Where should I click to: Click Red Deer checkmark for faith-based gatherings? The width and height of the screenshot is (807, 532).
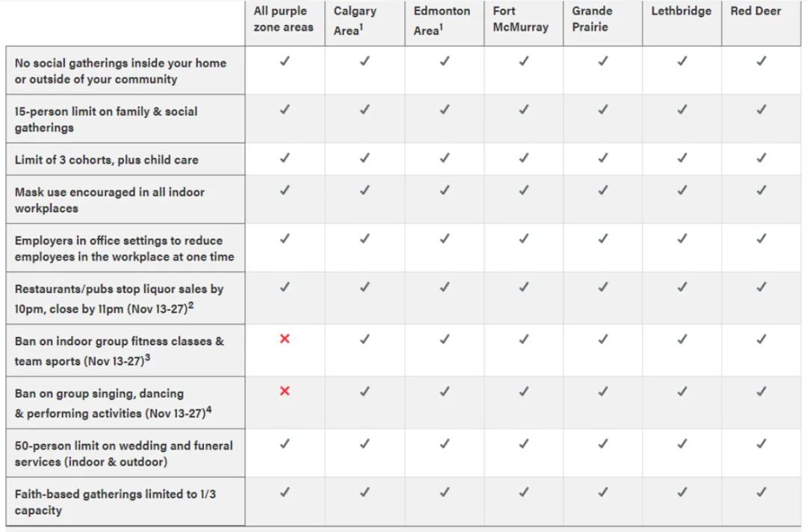[761, 492]
